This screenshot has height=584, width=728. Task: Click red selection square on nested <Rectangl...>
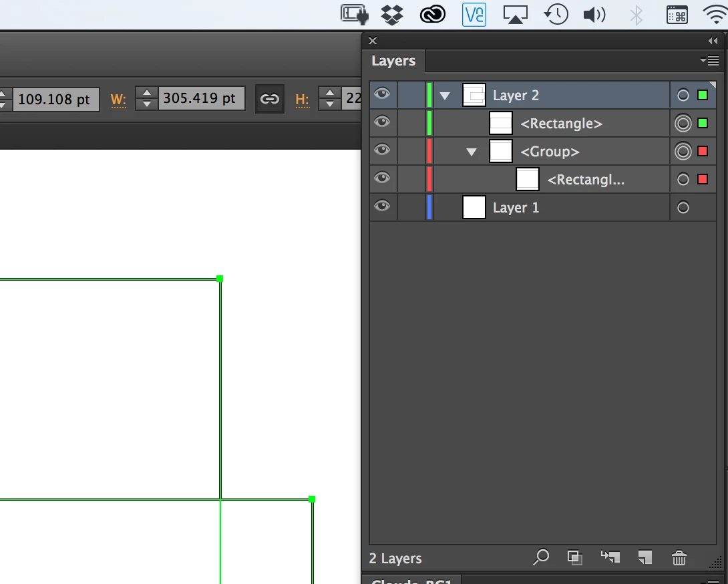point(703,179)
